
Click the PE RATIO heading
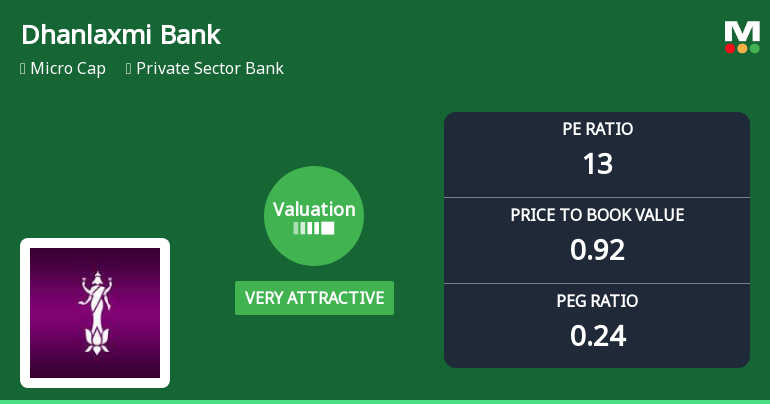click(x=598, y=129)
